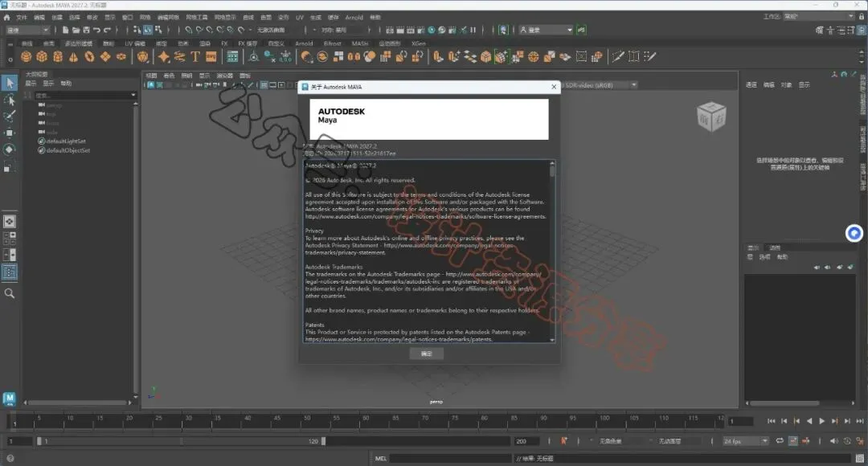
Task: Toggle the viewport grid display icon
Action: (x=264, y=85)
